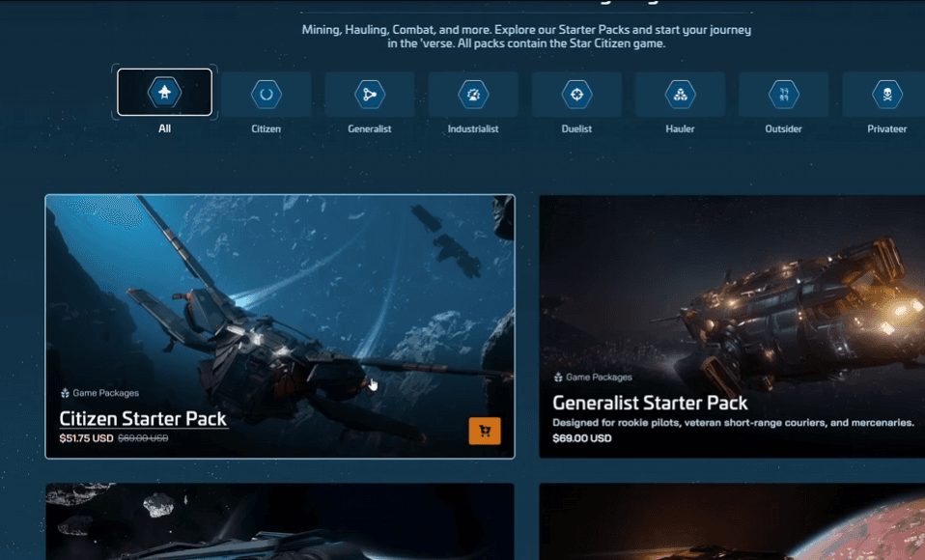Add Citizen Starter Pack to cart
The height and width of the screenshot is (560, 925).
tap(485, 431)
